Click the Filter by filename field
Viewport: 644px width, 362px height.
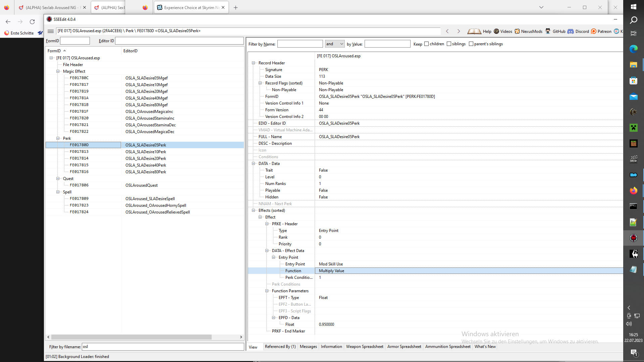click(163, 347)
